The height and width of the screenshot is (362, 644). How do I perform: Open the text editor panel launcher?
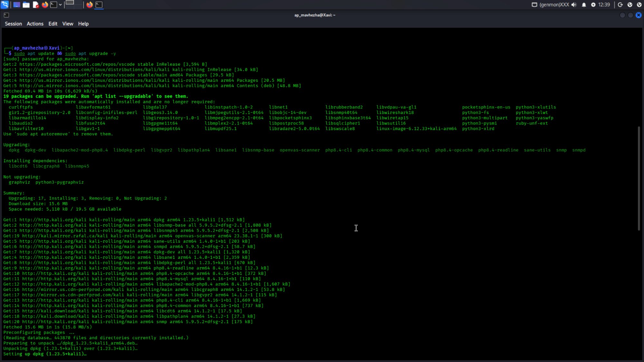36,5
